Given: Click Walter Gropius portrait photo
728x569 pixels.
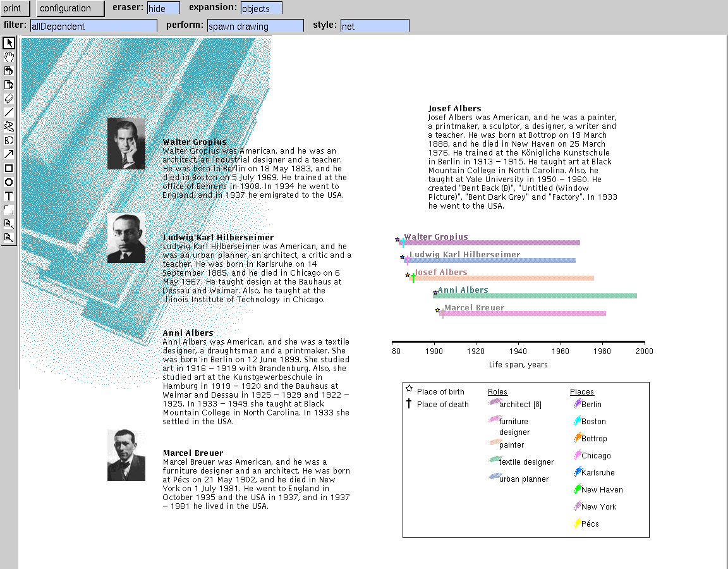Looking at the screenshot, I should click(x=126, y=144).
